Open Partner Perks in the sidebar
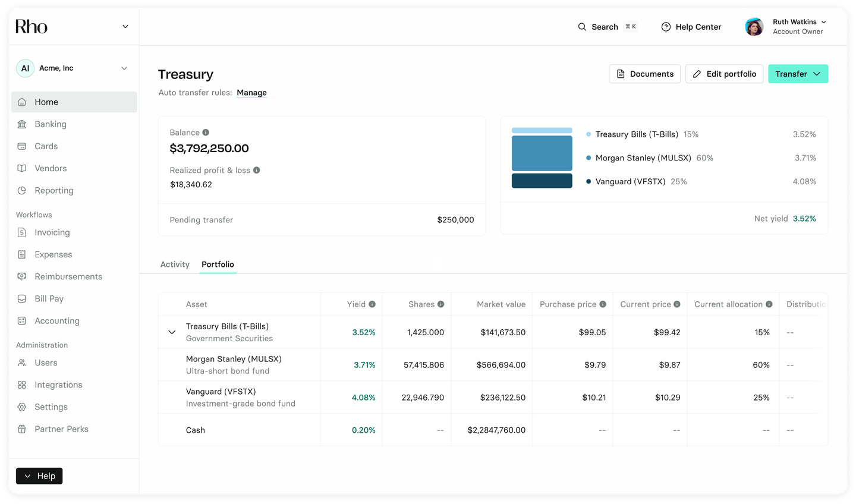856x504 pixels. click(74, 429)
